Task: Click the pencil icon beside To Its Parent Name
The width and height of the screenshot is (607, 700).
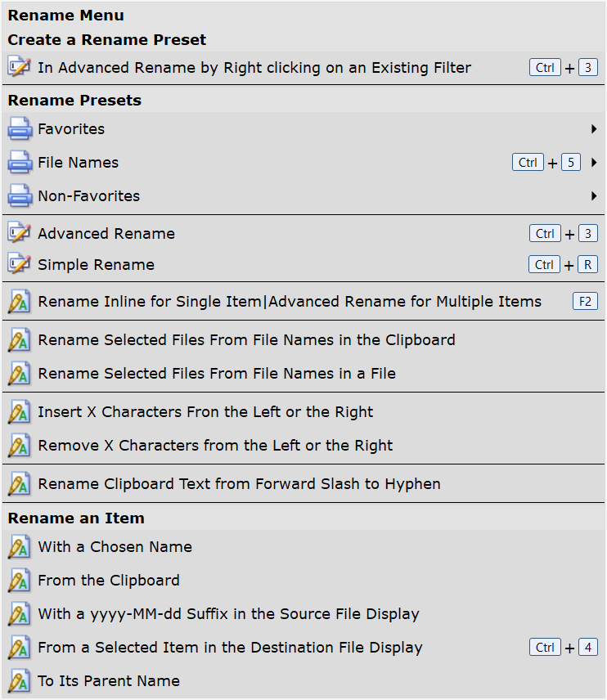Action: 19,681
